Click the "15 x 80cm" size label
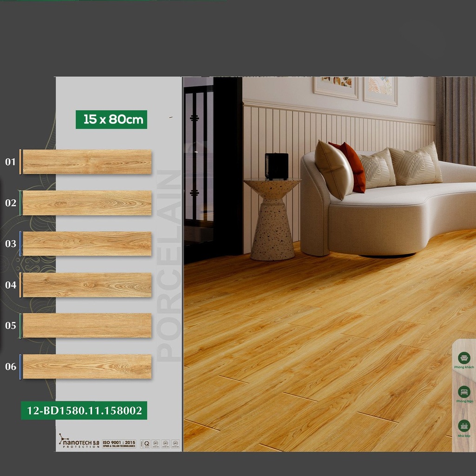This screenshot has height=476, width=476. tap(112, 119)
